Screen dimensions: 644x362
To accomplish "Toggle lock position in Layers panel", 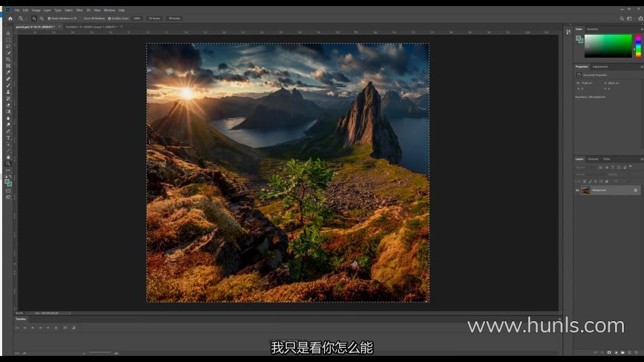I will pyautogui.click(x=596, y=182).
